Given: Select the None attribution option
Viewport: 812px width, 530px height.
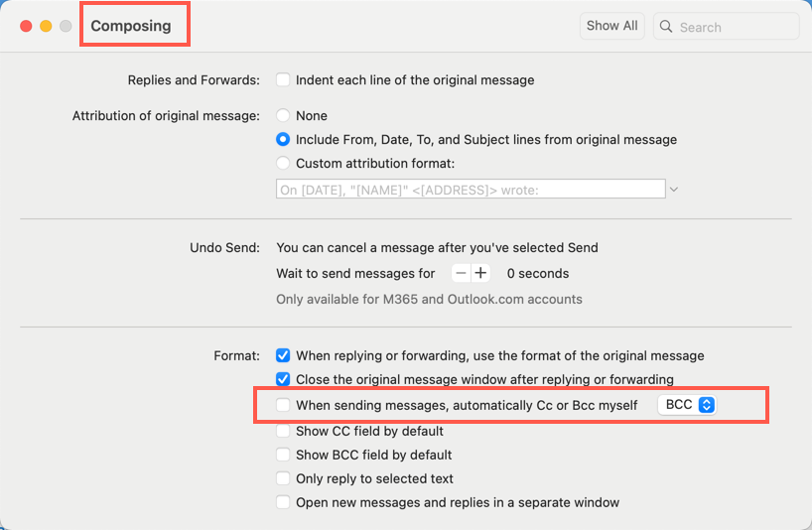Looking at the screenshot, I should pyautogui.click(x=283, y=115).
